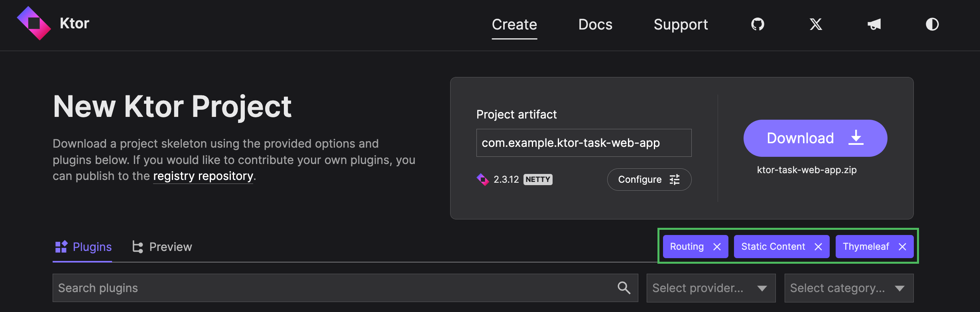Open the X (Twitter) icon
Viewport: 980px width, 312px height.
(x=816, y=24)
